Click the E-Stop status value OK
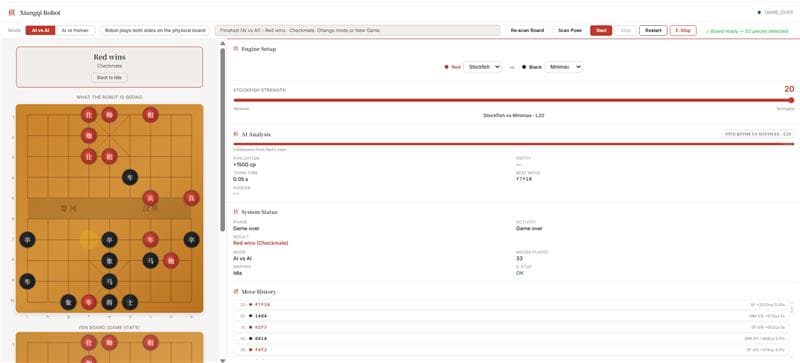Image resolution: width=800 pixels, height=363 pixels. point(519,273)
